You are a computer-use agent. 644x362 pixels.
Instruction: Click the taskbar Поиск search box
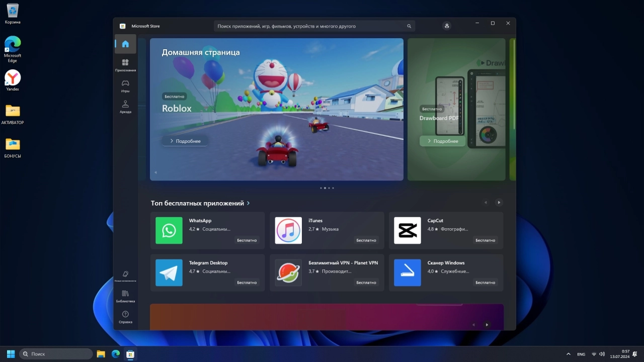tap(56, 354)
